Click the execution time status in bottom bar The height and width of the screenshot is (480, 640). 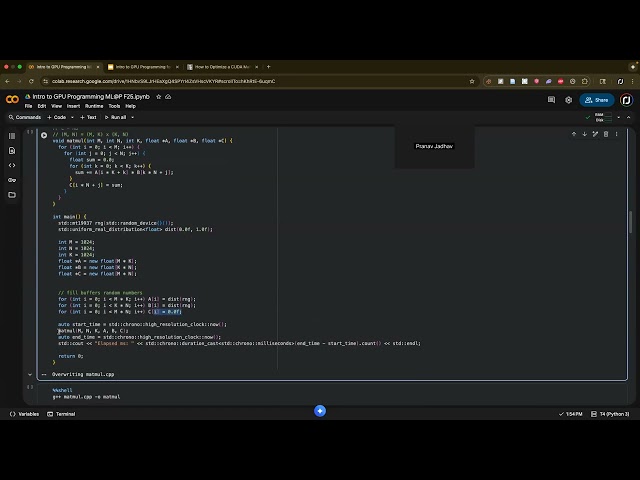570,414
